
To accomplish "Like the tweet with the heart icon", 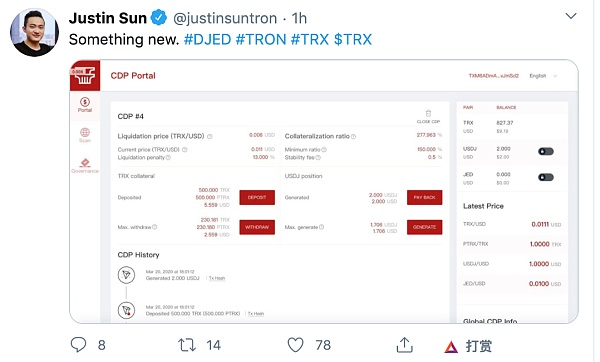I will pyautogui.click(x=295, y=345).
